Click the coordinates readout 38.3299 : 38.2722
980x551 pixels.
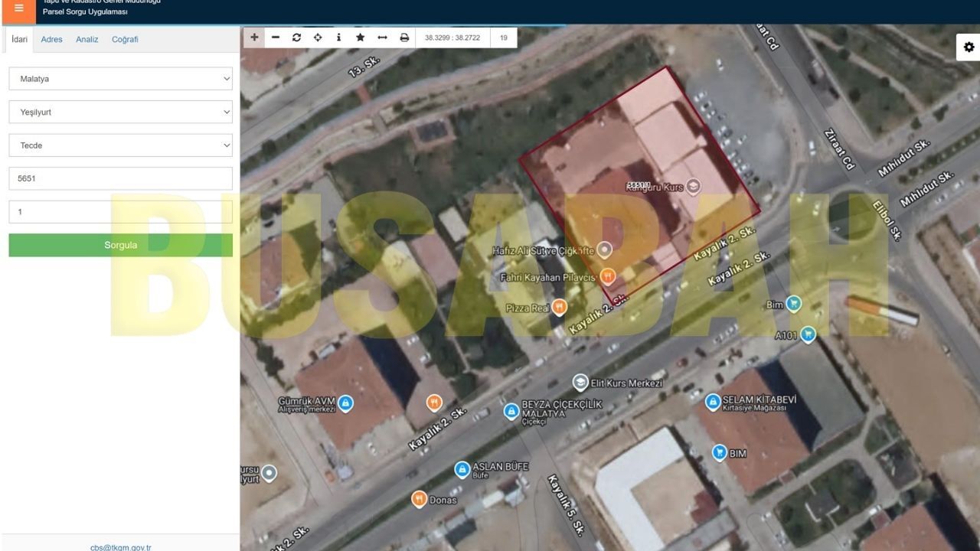coord(452,37)
